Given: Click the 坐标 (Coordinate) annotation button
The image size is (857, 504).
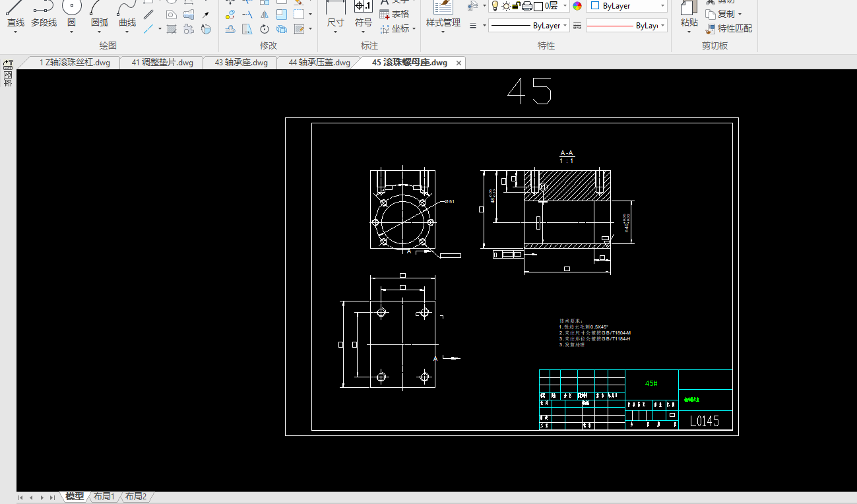Looking at the screenshot, I should (395, 29).
